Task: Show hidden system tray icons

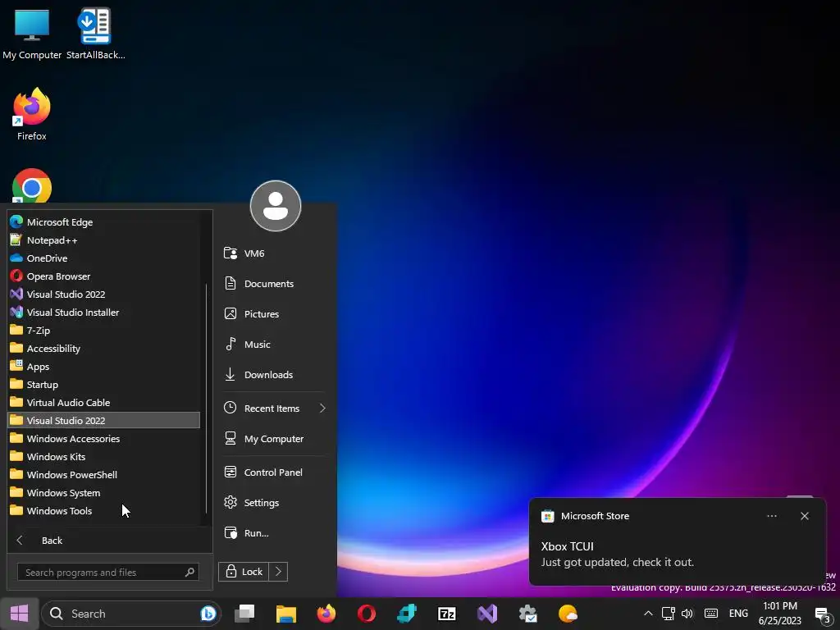Action: tap(648, 614)
